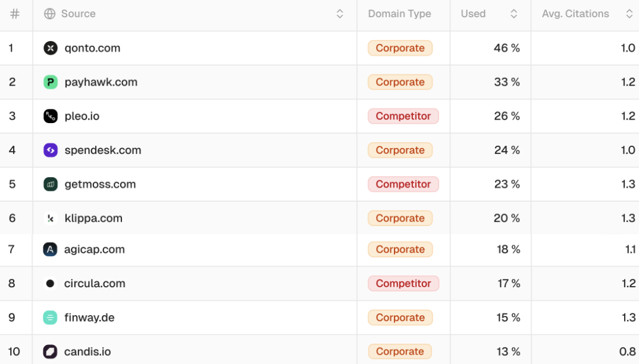Click the 46 % used value for qonto.com

506,48
